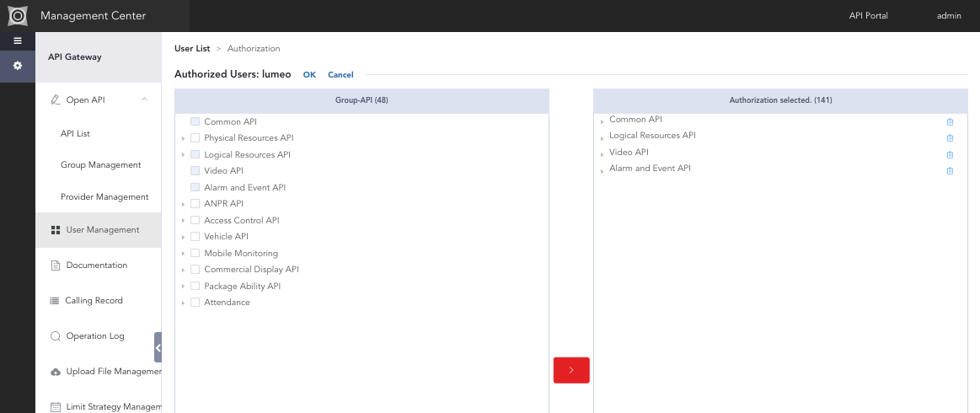Toggle the Alarm and Event API checkbox

click(195, 187)
